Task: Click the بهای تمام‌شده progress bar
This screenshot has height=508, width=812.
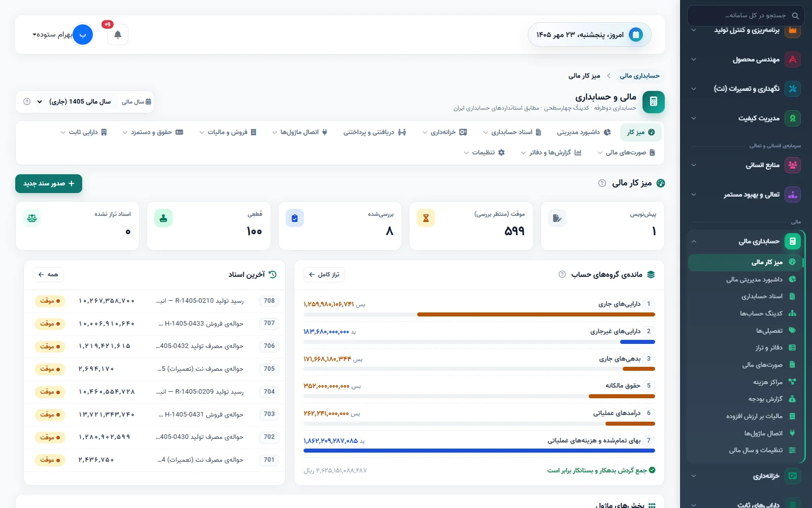Action: [479, 451]
